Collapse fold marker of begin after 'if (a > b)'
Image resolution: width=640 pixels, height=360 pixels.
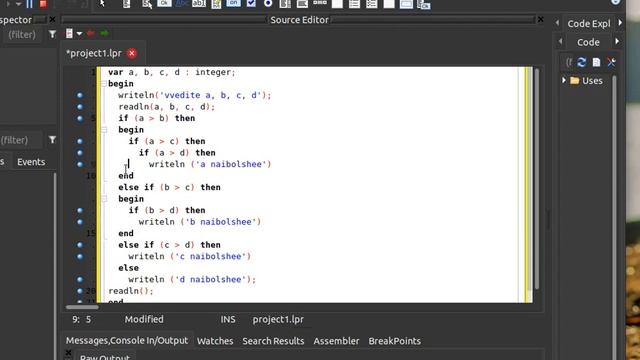104,130
